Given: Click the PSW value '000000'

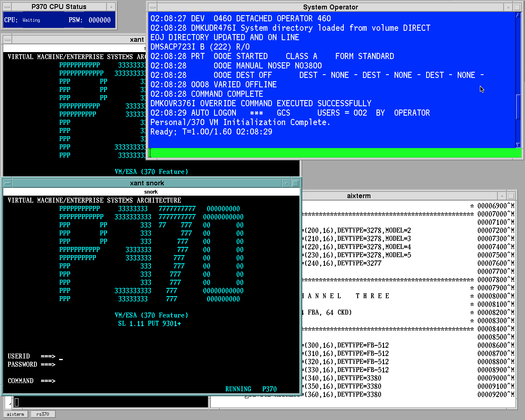Looking at the screenshot, I should click(x=100, y=20).
